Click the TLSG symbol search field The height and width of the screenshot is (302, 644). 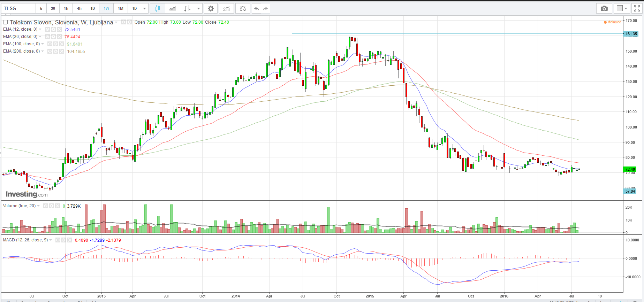pyautogui.click(x=19, y=8)
